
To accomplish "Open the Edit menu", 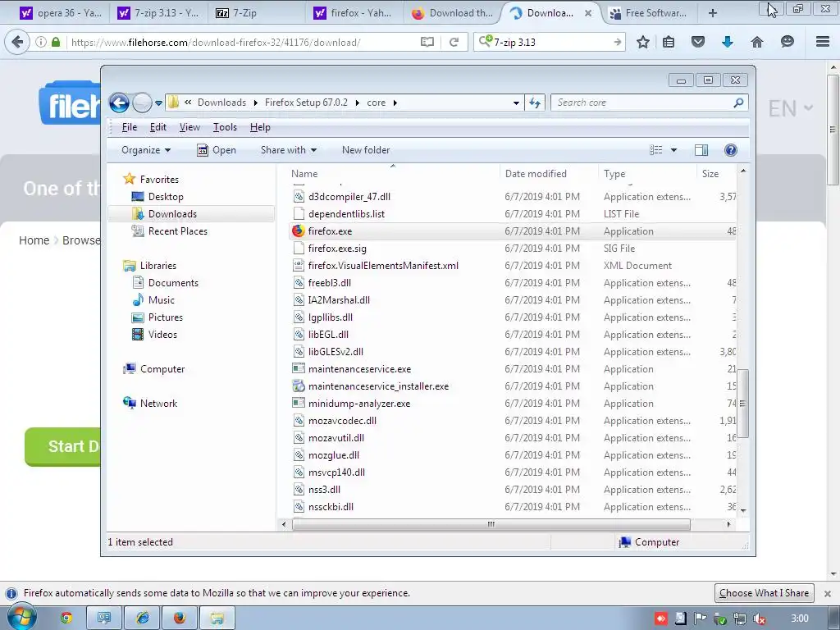I will coord(158,127).
